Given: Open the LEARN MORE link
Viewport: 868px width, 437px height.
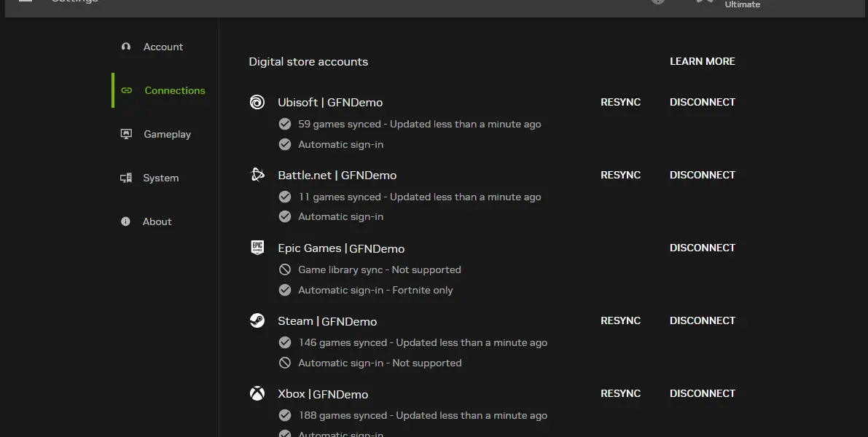Looking at the screenshot, I should 702,61.
